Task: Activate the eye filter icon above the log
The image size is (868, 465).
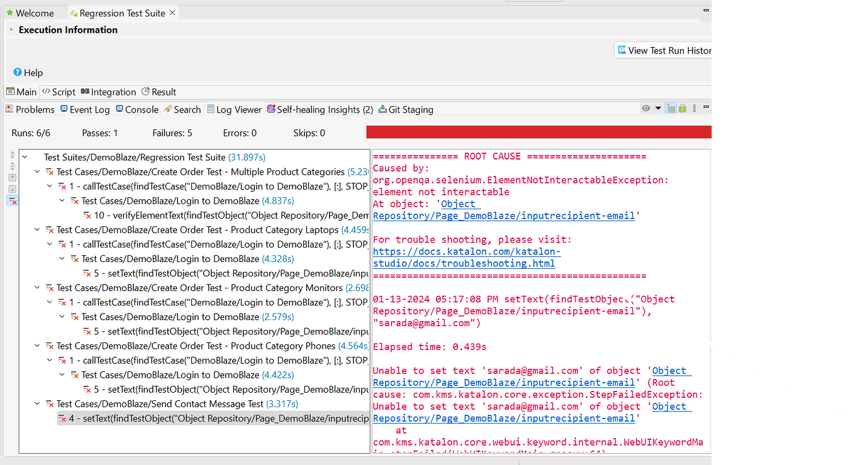Action: coord(646,109)
